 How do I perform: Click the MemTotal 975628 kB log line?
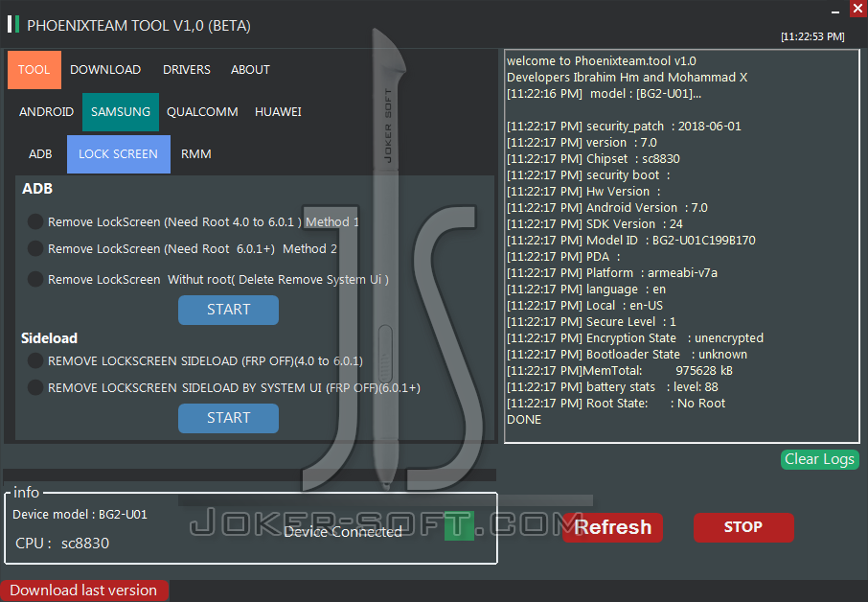(620, 371)
